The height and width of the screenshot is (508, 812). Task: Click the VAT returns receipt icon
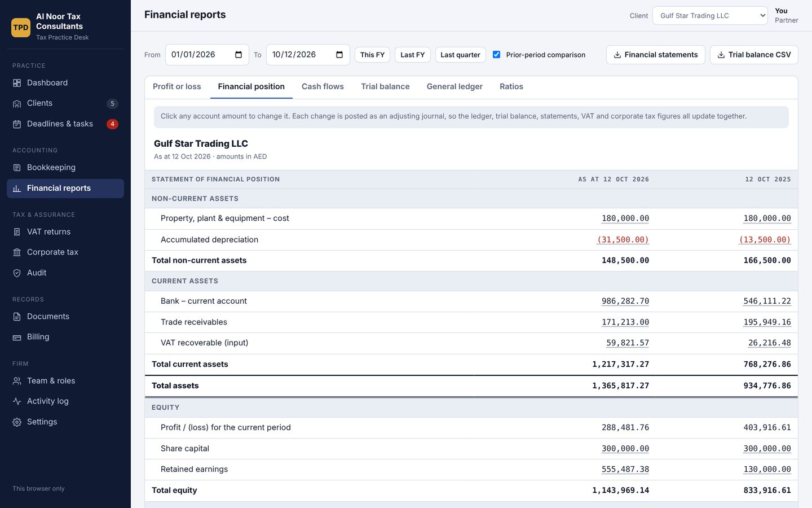(17, 232)
